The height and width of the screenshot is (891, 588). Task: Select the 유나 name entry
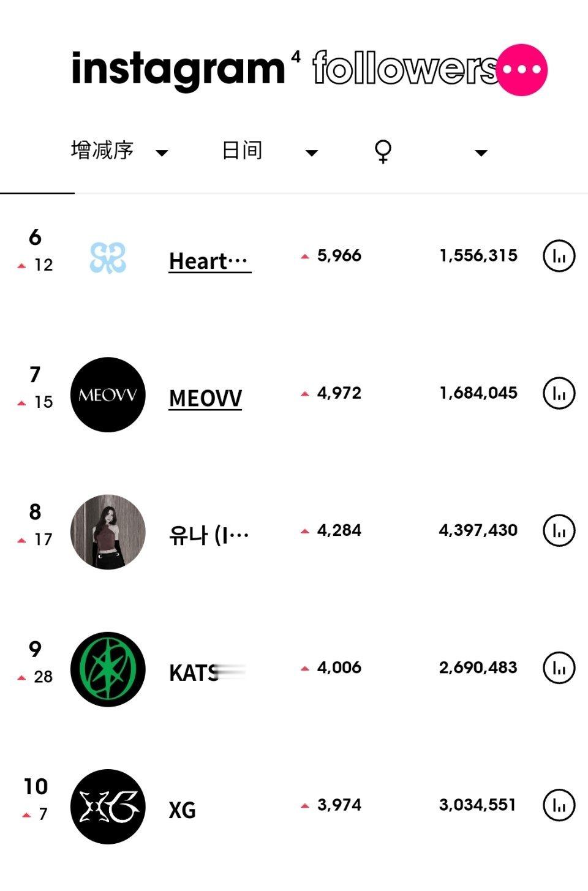[x=209, y=535]
